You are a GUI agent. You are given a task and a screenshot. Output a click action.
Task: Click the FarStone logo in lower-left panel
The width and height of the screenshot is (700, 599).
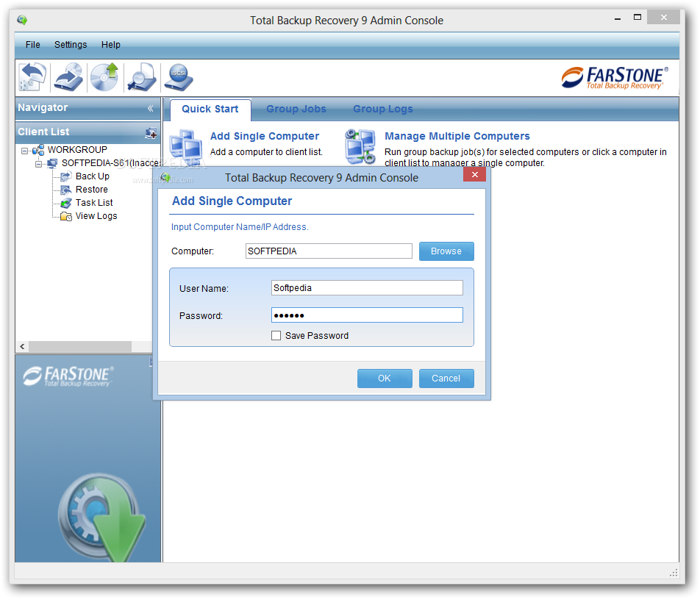[x=68, y=376]
